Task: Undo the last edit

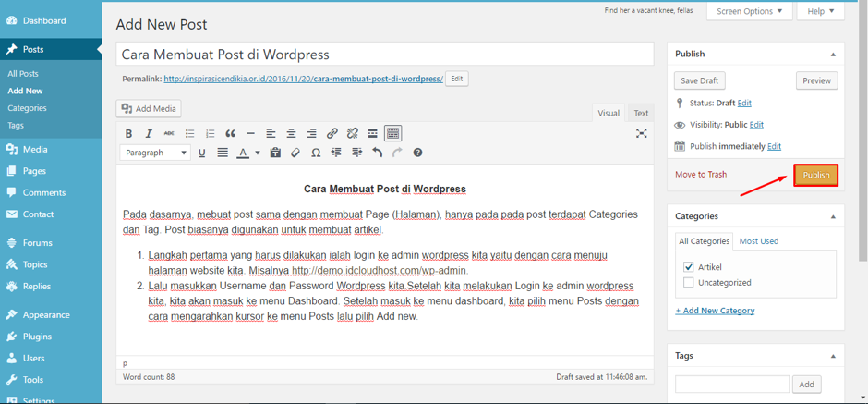Action: pos(377,153)
